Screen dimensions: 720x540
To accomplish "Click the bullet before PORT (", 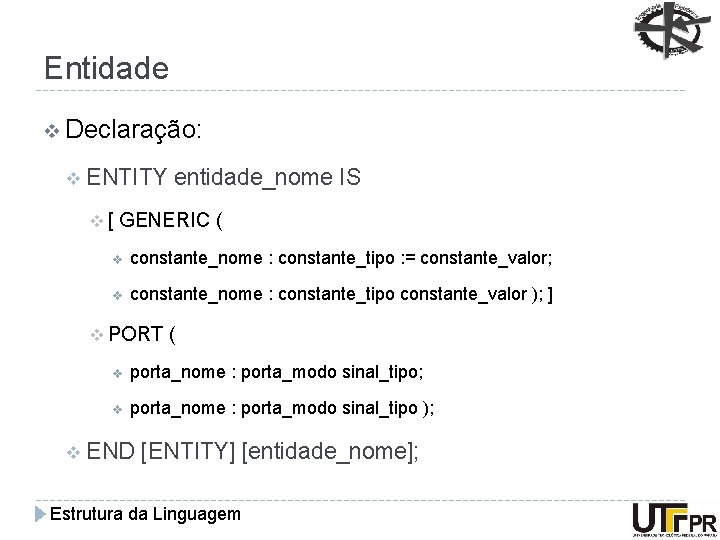I will point(96,335).
